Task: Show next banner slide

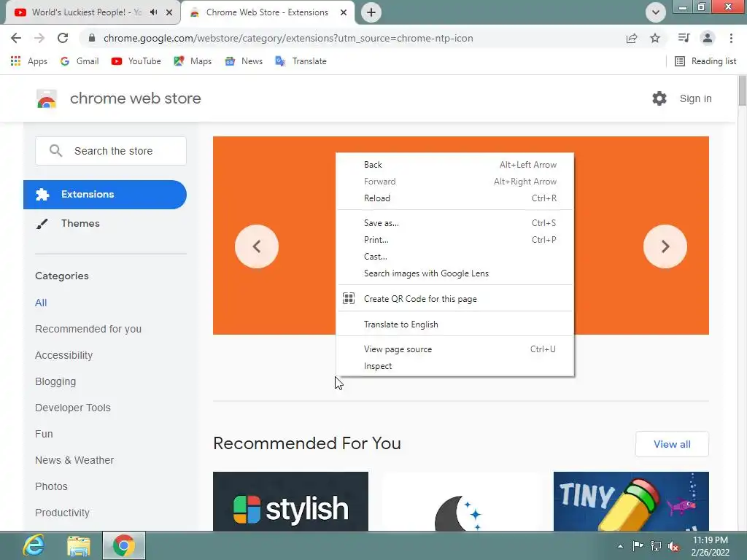Action: tap(665, 246)
